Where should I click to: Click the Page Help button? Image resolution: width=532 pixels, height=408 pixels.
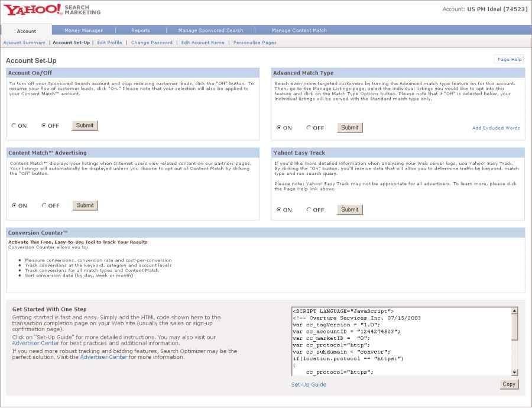(x=508, y=60)
